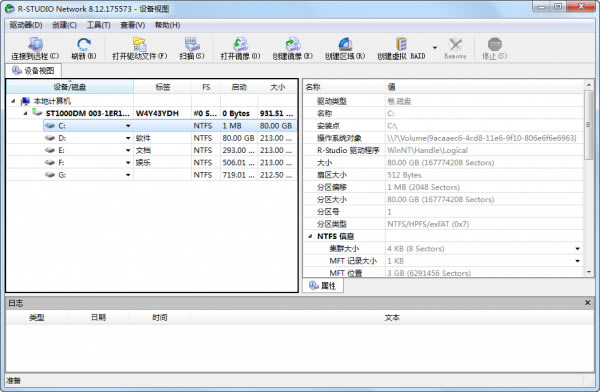Click the 512 Bytes sector size value
This screenshot has width=600, height=392.
[x=404, y=175]
